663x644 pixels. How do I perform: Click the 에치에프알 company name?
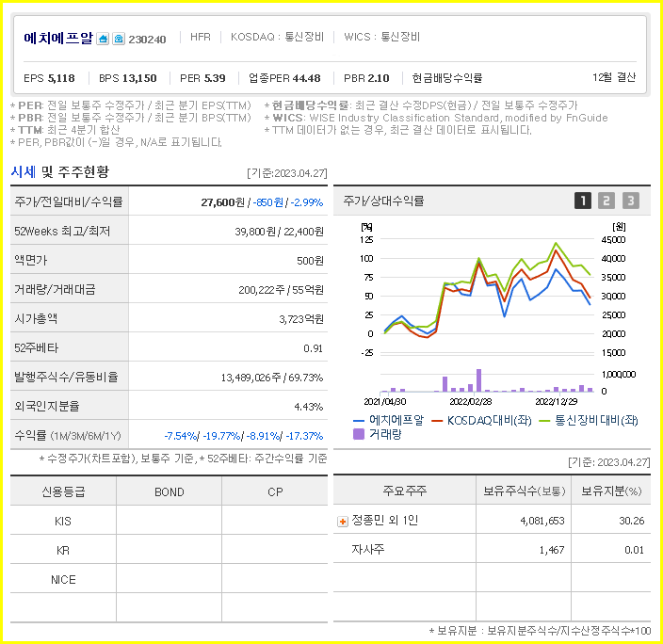pos(58,39)
